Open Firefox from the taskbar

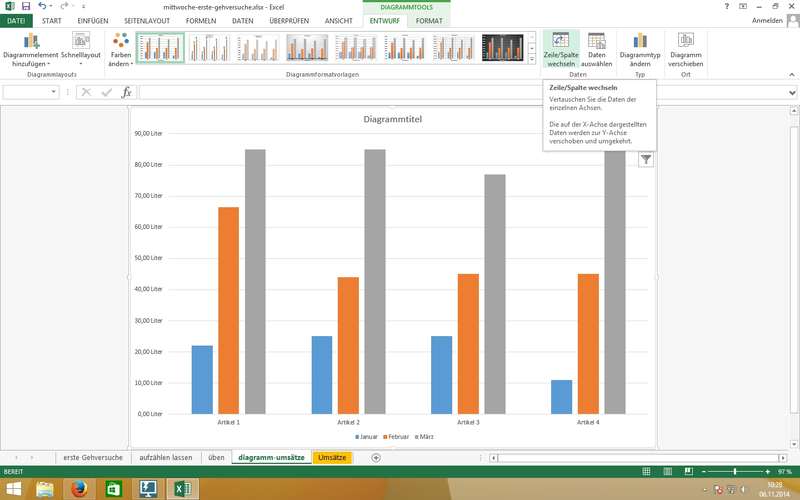(x=79, y=489)
